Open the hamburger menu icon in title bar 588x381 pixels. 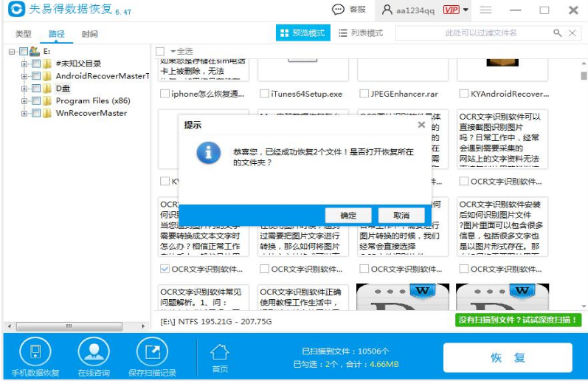[x=485, y=10]
